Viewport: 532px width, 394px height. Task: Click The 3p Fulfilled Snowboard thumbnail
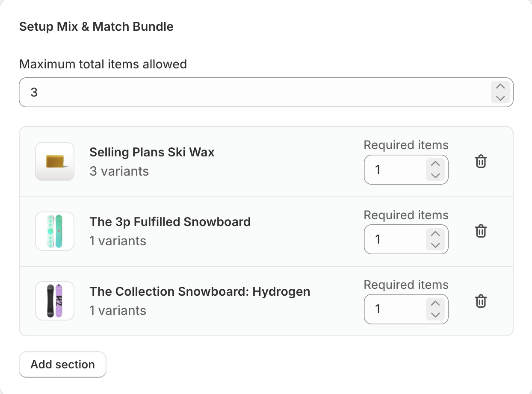point(55,231)
